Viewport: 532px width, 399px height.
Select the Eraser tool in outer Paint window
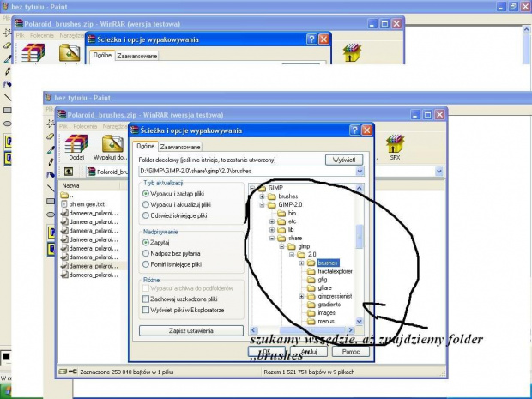click(x=7, y=45)
